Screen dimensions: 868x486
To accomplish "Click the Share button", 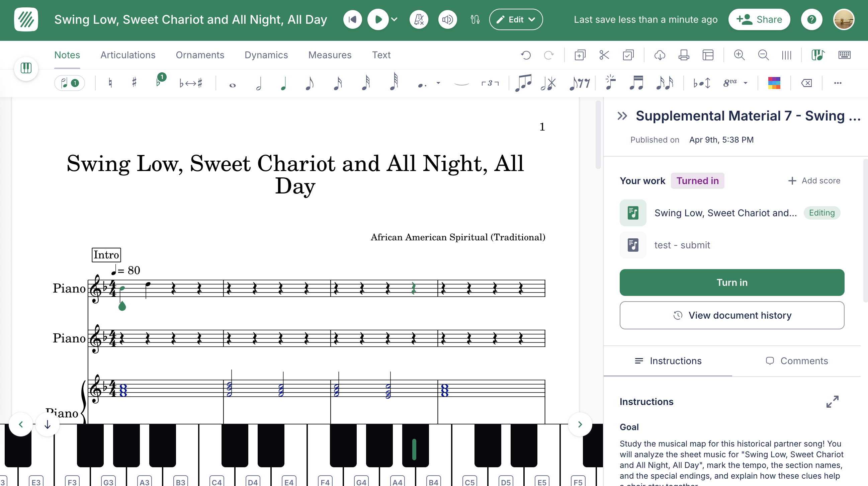I will [759, 19].
